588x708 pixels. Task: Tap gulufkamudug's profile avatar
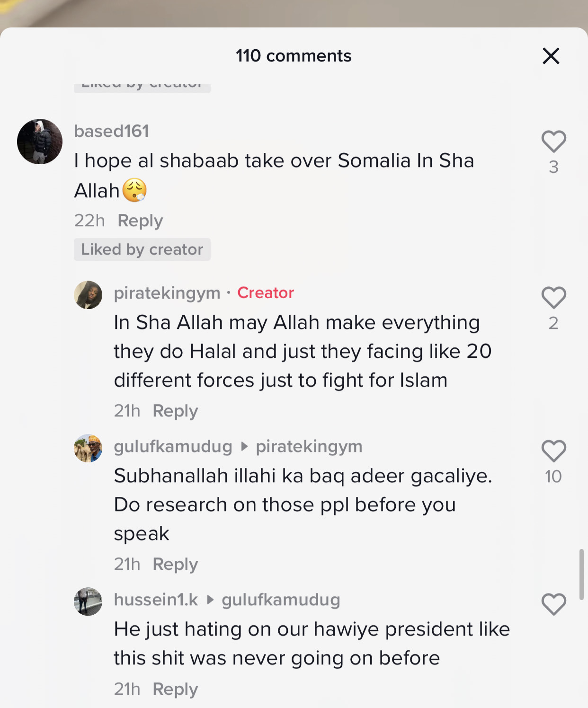coord(88,448)
